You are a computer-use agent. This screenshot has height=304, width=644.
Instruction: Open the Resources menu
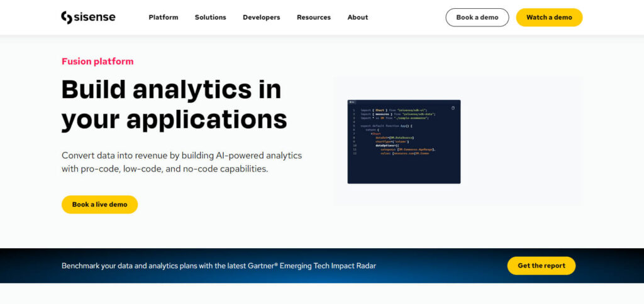coord(314,17)
